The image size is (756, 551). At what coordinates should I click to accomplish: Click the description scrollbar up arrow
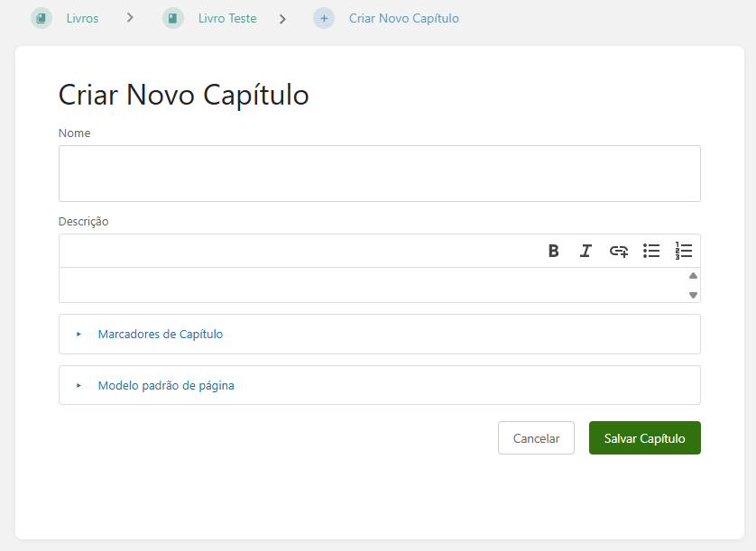pyautogui.click(x=694, y=276)
